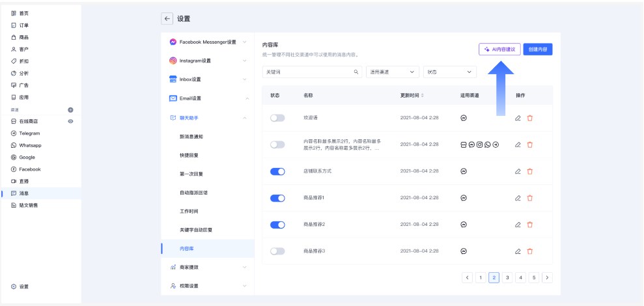644x306 pixels.
Task: Click the previous page arrow in pagination
Action: coord(468,278)
